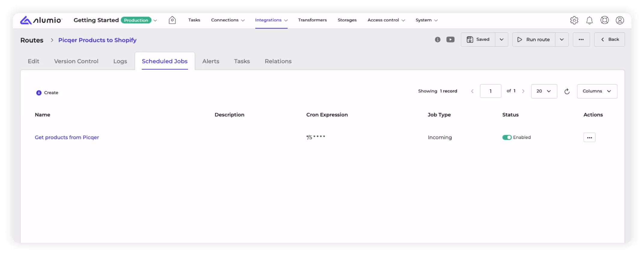Viewport: 644px width, 256px height.
Task: Switch to the Relations tab
Action: click(278, 61)
